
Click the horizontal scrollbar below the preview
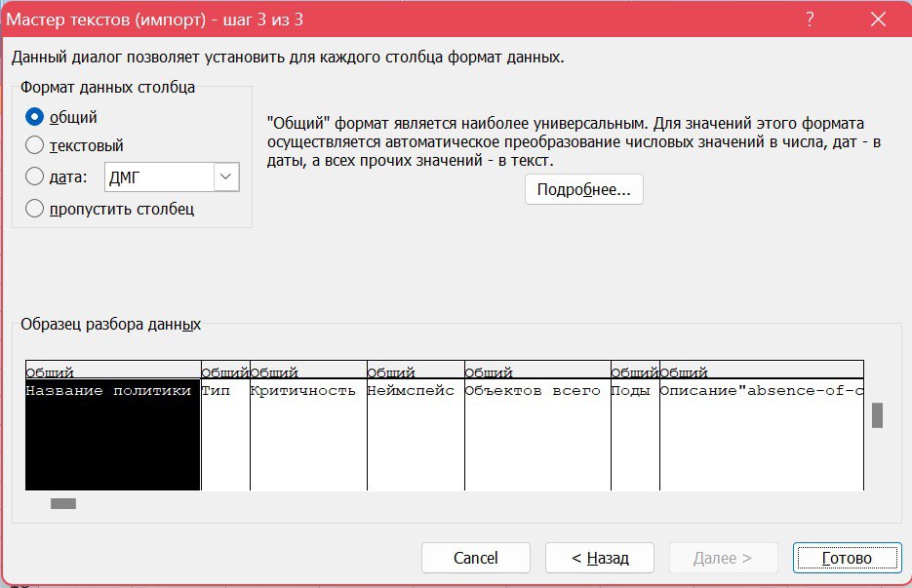pos(62,504)
